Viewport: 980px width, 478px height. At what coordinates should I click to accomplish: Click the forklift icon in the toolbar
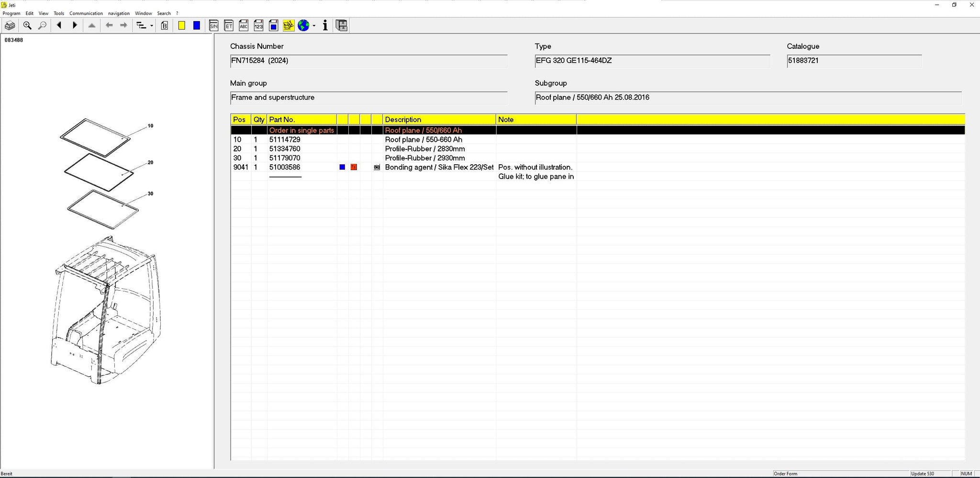(x=288, y=26)
